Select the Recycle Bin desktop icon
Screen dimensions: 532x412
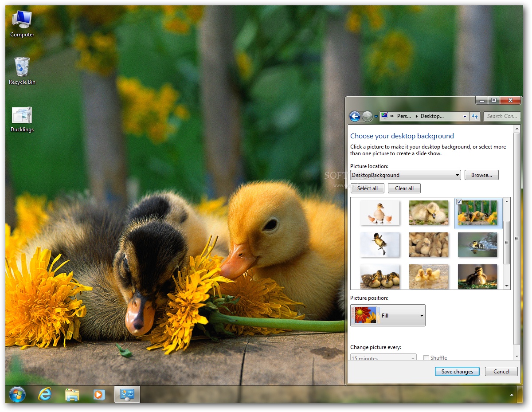tap(22, 71)
